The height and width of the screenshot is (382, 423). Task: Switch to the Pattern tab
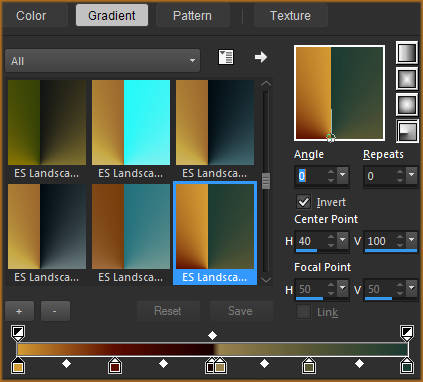[192, 15]
